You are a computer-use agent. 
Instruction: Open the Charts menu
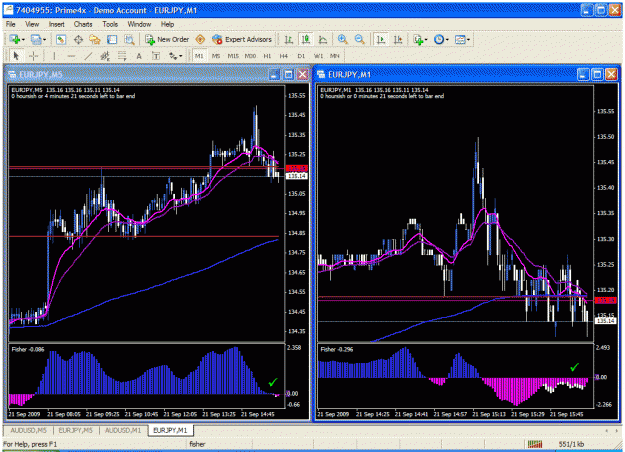click(x=83, y=24)
